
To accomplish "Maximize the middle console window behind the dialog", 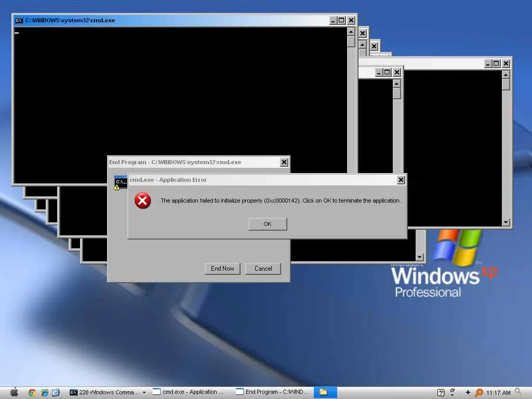I will (387, 72).
